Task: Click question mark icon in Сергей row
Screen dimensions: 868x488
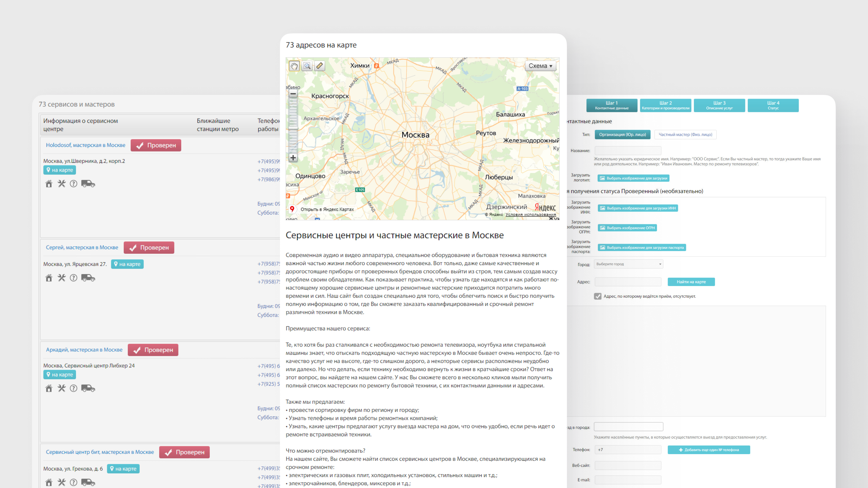Action: 74,278
